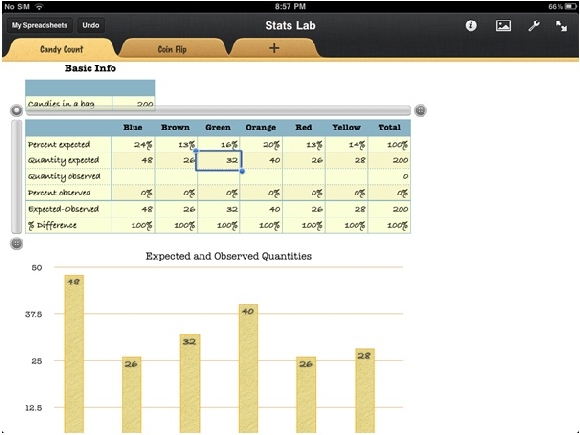Switch to the Coin Flip tab
Image resolution: width=580 pixels, height=435 pixels.
pyautogui.click(x=172, y=49)
